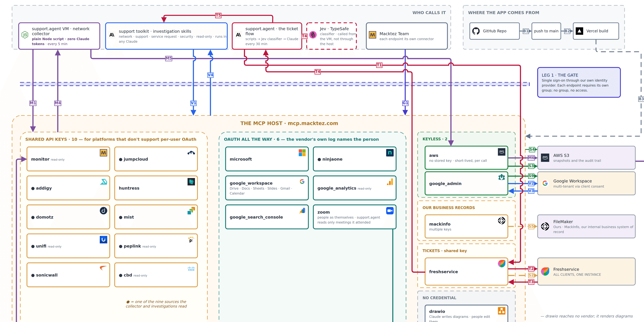Click the Google Analytics bar chart icon
644x322 pixels.
390,182
